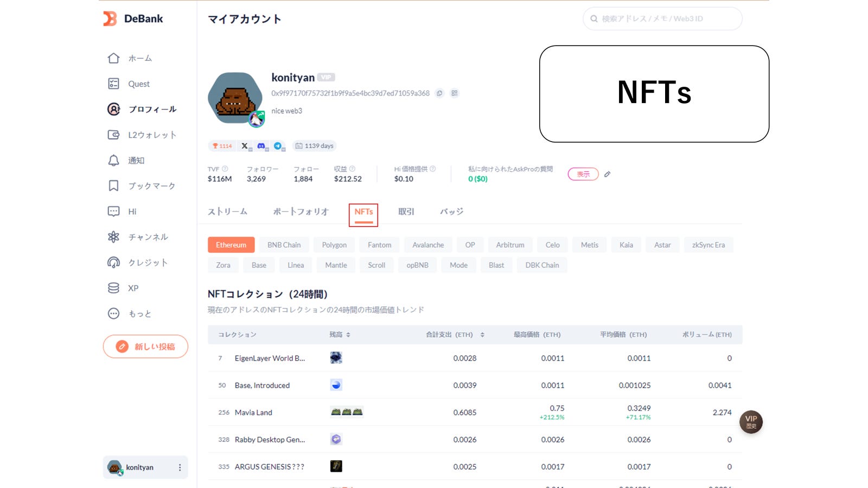Open the Quest sidebar icon
868x488 pixels.
(113, 84)
